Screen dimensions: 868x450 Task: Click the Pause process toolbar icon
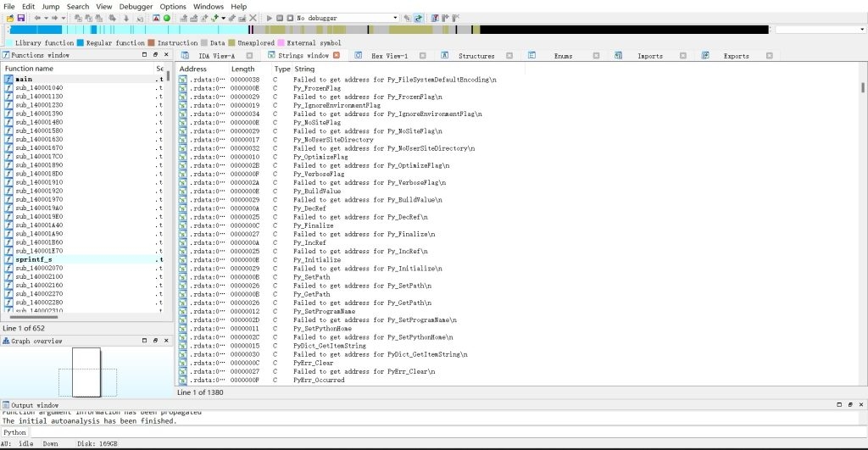(280, 18)
